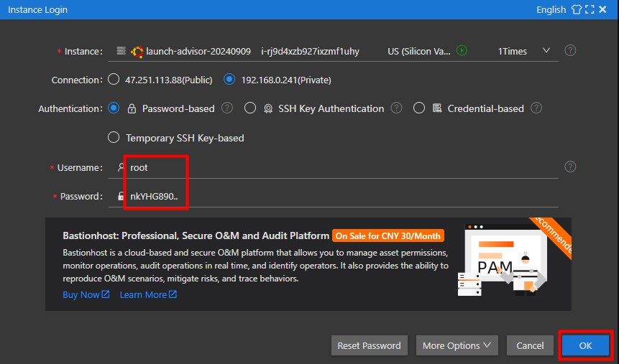Viewport: 619px width, 364px height.
Task: Click the green running status icon
Action: [x=462, y=51]
